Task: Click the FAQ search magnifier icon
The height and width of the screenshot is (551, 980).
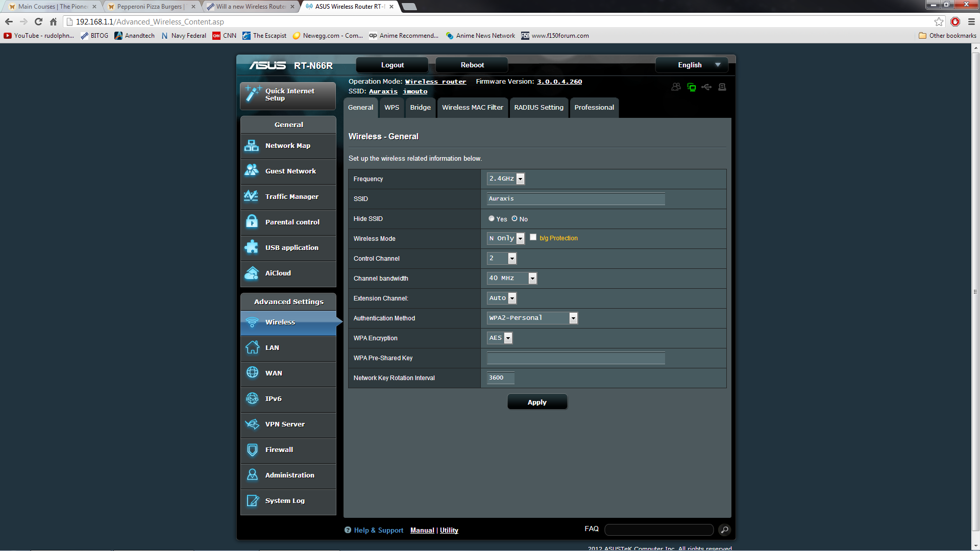Action: (x=724, y=530)
